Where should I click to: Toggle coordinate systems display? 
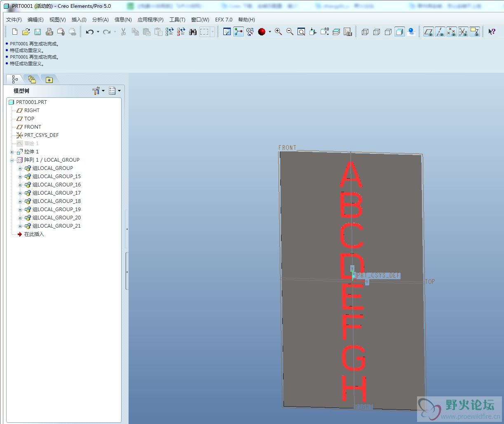tap(463, 32)
